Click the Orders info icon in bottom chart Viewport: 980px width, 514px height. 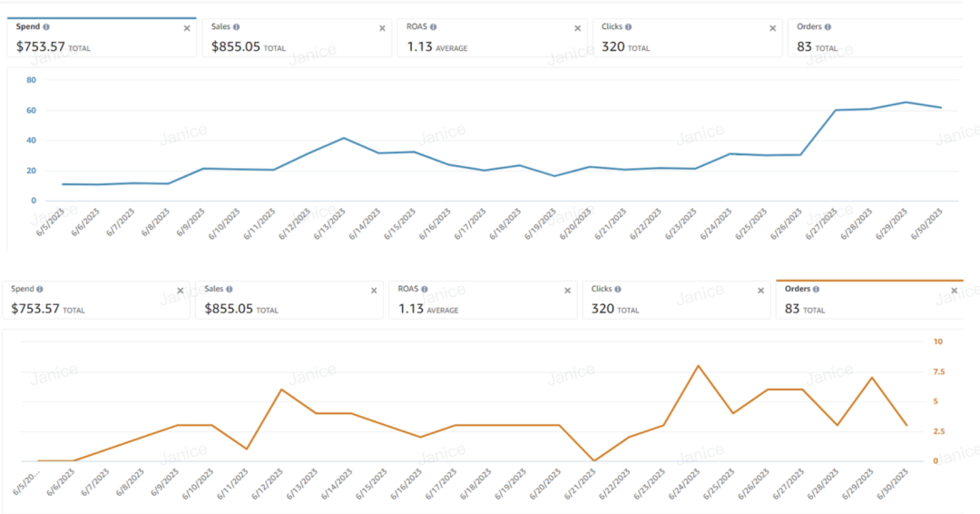(816, 289)
